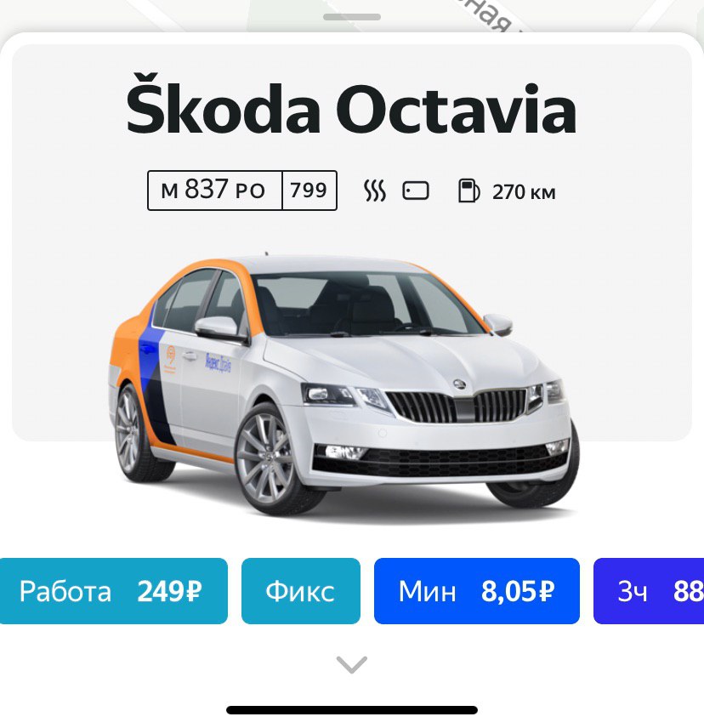The width and height of the screenshot is (704, 728).
Task: Tap the 270 км fuel range label
Action: coord(524,191)
